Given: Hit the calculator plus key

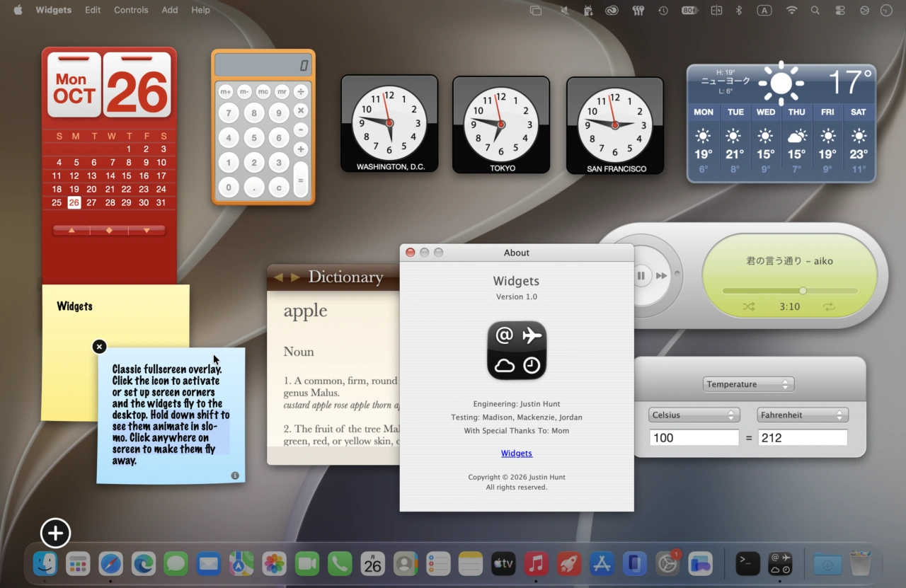Looking at the screenshot, I should [x=301, y=149].
